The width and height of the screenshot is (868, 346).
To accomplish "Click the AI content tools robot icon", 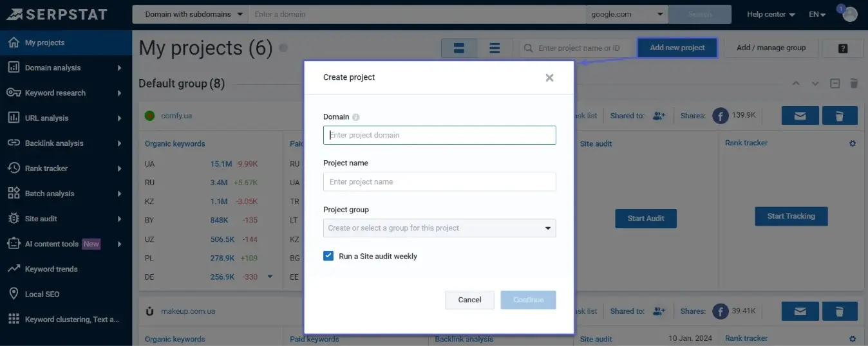I will pyautogui.click(x=14, y=244).
